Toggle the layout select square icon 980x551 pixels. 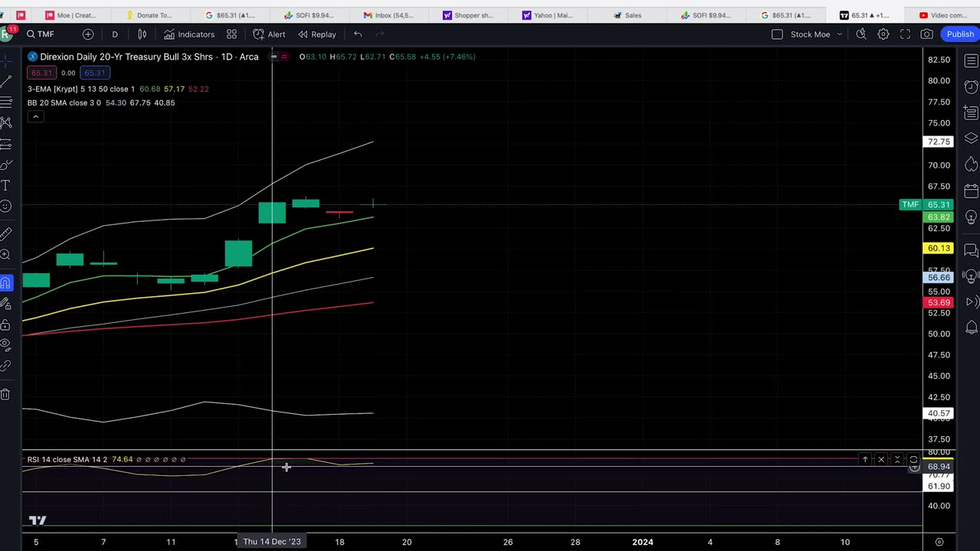[x=777, y=34]
